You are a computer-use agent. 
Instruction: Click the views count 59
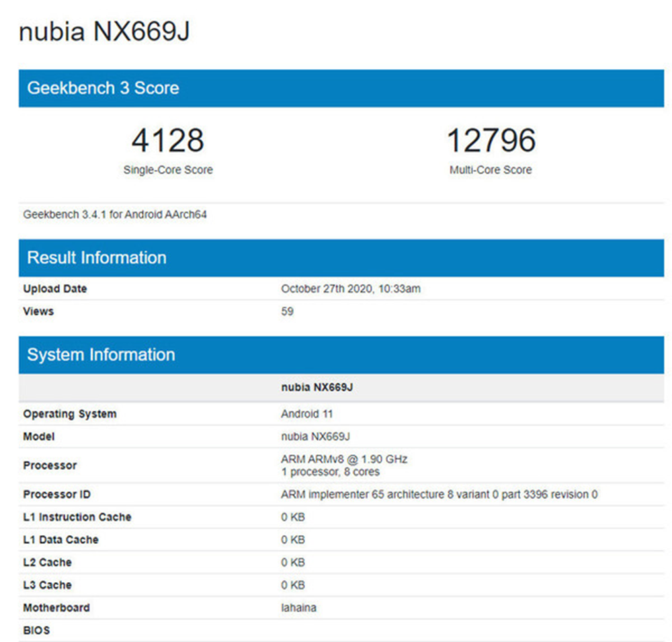[x=287, y=311]
